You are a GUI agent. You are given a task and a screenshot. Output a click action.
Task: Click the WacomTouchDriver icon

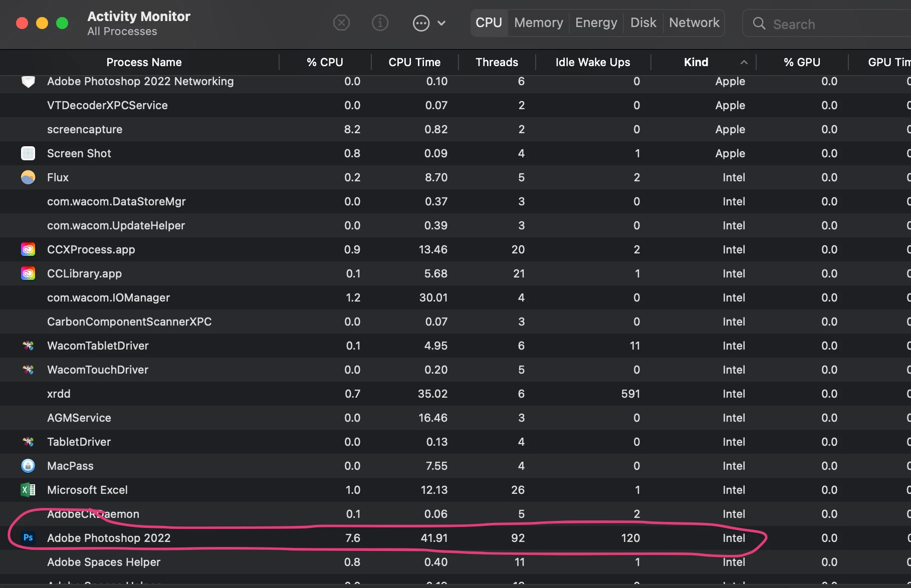pyautogui.click(x=28, y=369)
